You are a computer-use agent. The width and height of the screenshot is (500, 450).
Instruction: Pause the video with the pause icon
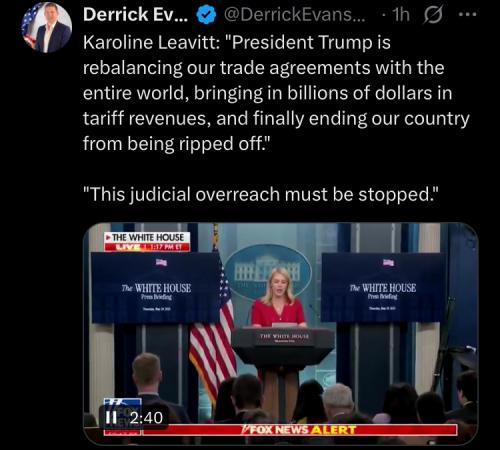pos(111,417)
